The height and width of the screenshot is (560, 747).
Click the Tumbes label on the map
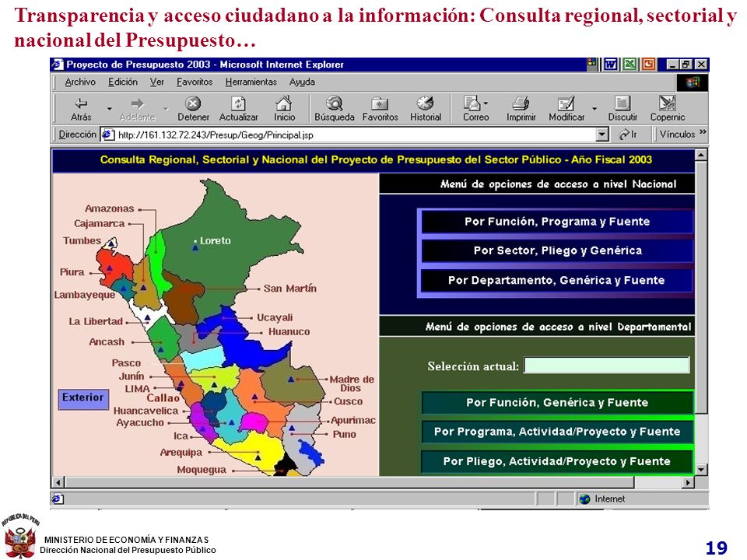click(x=82, y=240)
